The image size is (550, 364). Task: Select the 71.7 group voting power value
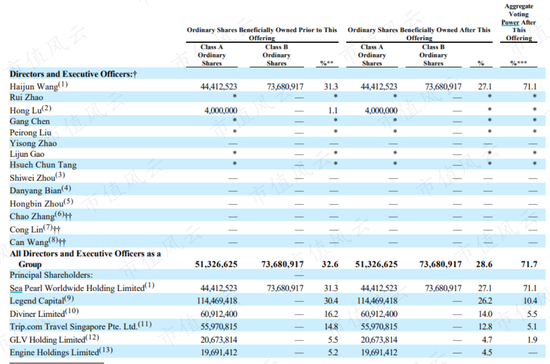click(x=529, y=264)
